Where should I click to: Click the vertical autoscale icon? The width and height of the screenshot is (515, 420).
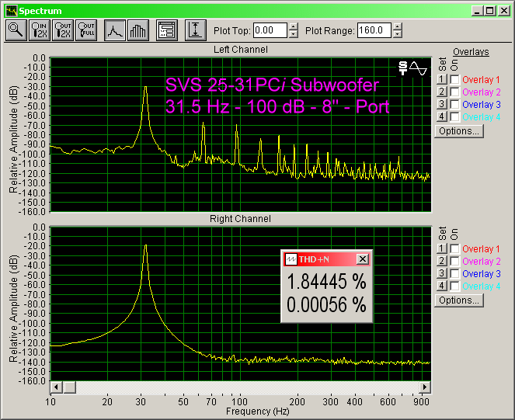tap(196, 30)
